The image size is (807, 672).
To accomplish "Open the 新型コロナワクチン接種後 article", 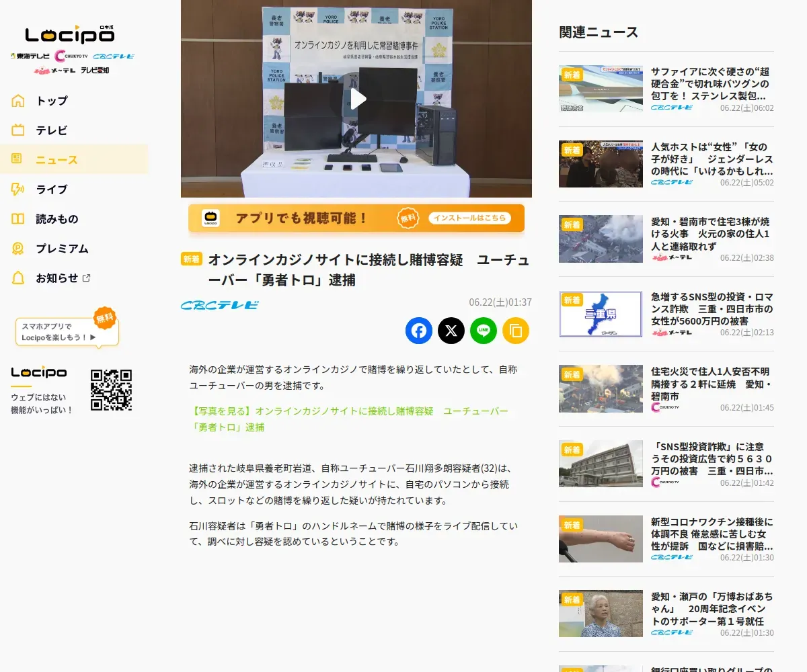I will pyautogui.click(x=712, y=534).
